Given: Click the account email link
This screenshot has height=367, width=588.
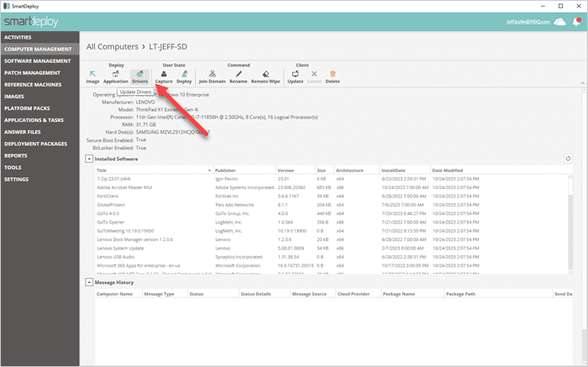Looking at the screenshot, I should [528, 22].
